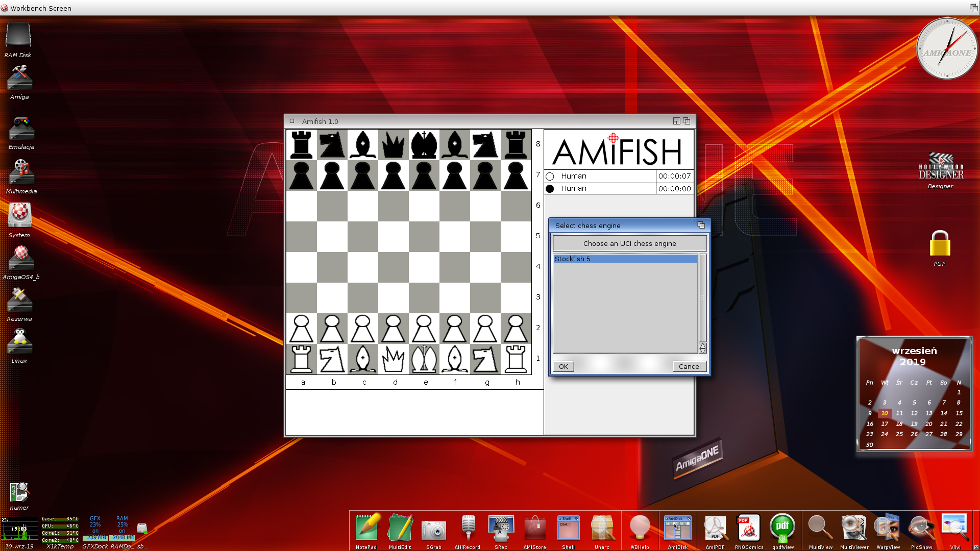Select the black pawn on d7
The height and width of the screenshot is (551, 980).
[394, 176]
